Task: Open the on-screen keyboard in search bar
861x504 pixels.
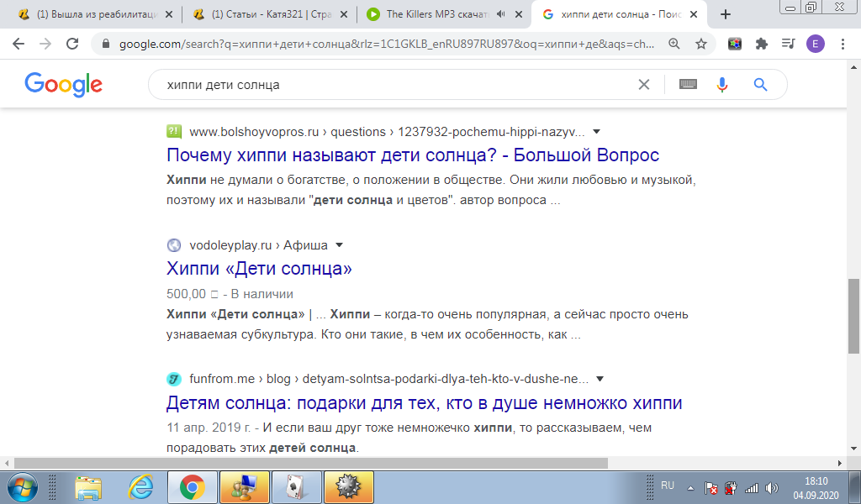Action: [687, 84]
